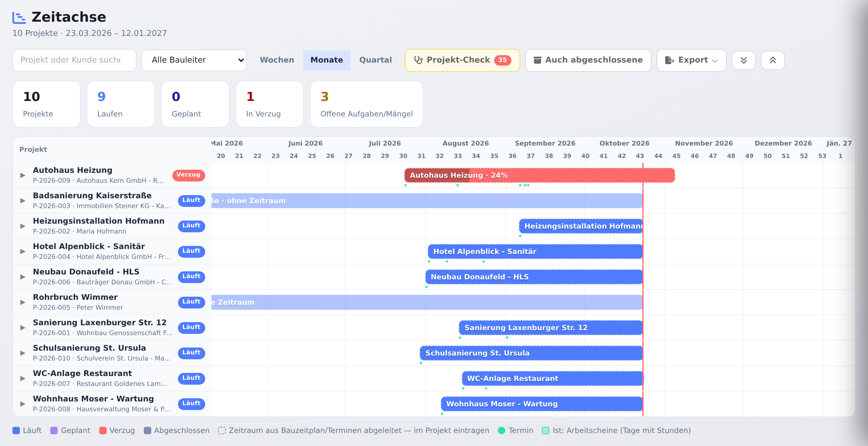Viewport: 868px width, 446px height.
Task: Switch to the Wochen view
Action: click(277, 60)
